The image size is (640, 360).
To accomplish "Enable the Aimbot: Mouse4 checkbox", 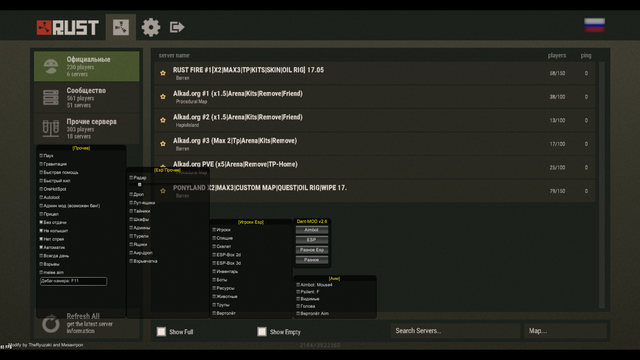I will click(x=298, y=284).
